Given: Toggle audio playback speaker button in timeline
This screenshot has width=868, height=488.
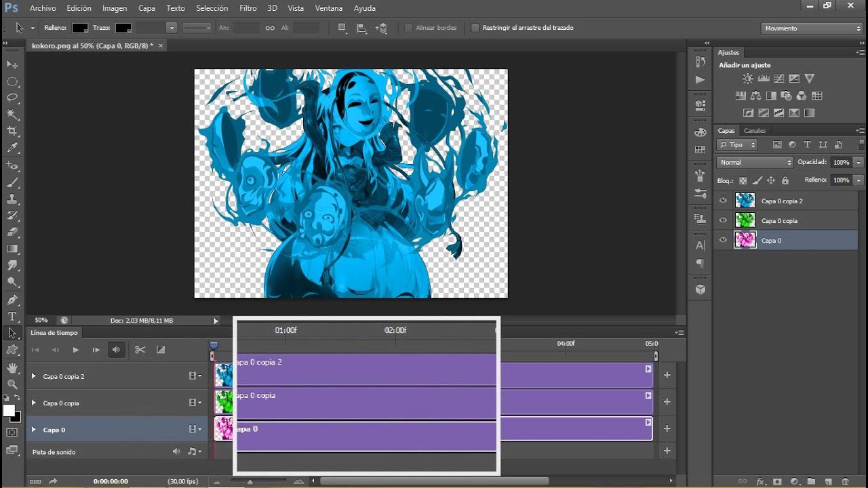Looking at the screenshot, I should pyautogui.click(x=116, y=350).
